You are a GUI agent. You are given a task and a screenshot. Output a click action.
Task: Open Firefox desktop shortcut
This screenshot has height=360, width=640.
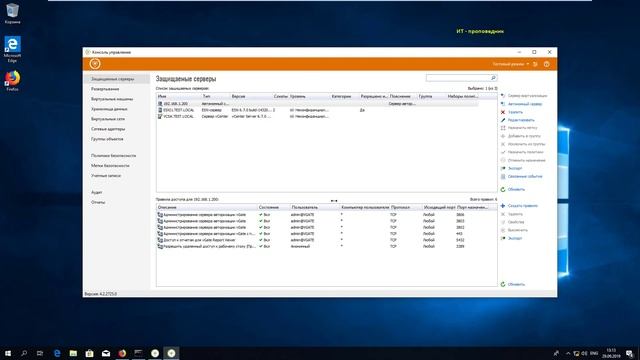click(x=12, y=81)
